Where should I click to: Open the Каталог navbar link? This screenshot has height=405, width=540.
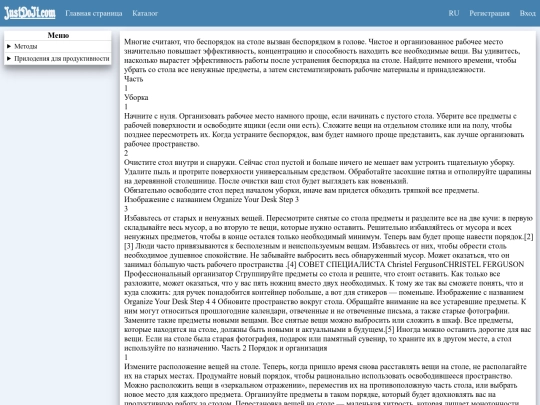pyautogui.click(x=145, y=13)
